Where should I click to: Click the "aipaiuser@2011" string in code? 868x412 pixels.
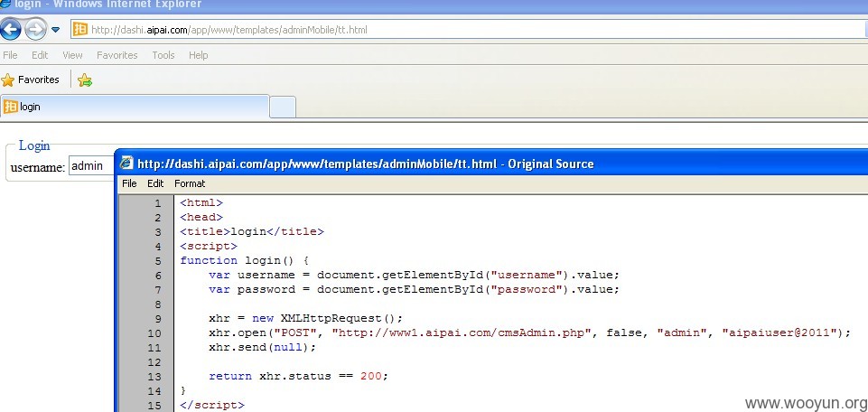pyautogui.click(x=778, y=332)
